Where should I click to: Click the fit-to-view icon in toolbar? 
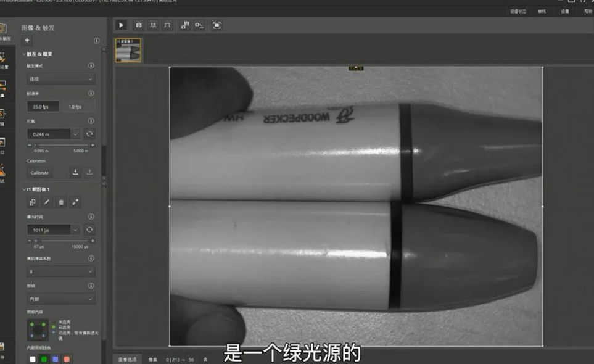[x=217, y=25]
